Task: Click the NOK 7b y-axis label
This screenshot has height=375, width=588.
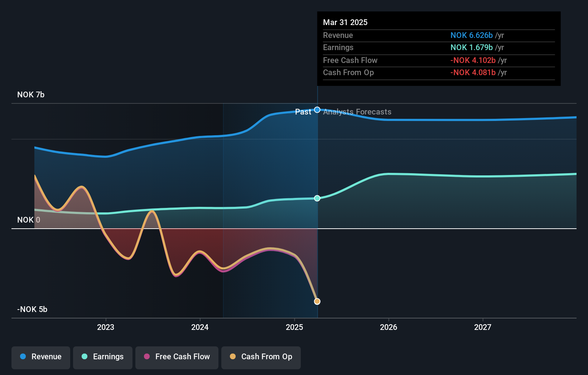Action: (x=31, y=95)
